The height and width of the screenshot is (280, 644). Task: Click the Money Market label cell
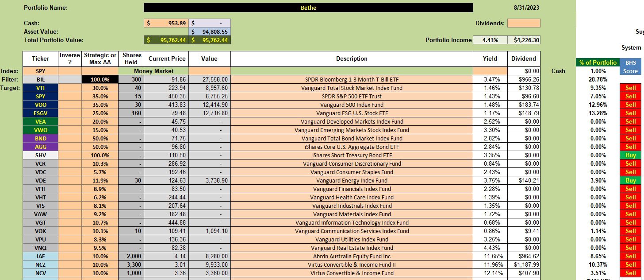click(154, 71)
